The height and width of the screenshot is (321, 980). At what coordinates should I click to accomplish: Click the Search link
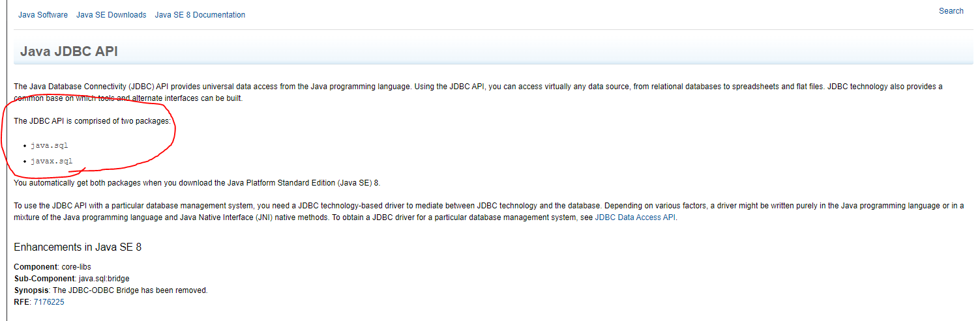951,11
